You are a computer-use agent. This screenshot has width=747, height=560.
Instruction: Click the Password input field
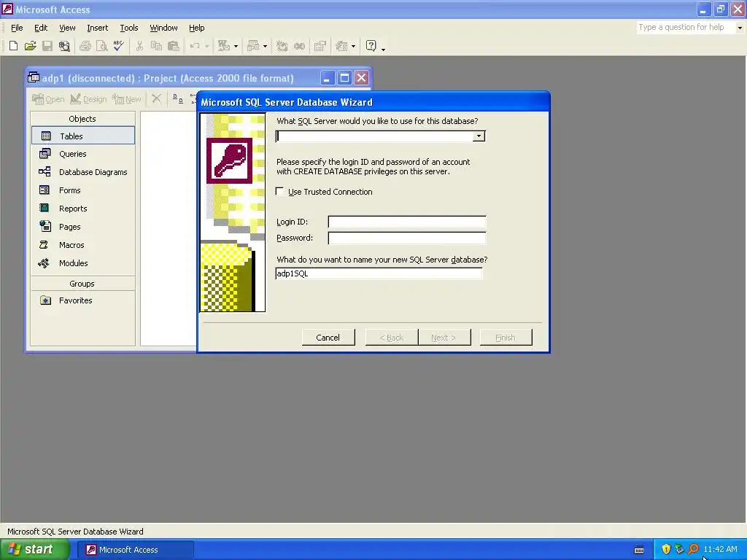[x=407, y=238]
